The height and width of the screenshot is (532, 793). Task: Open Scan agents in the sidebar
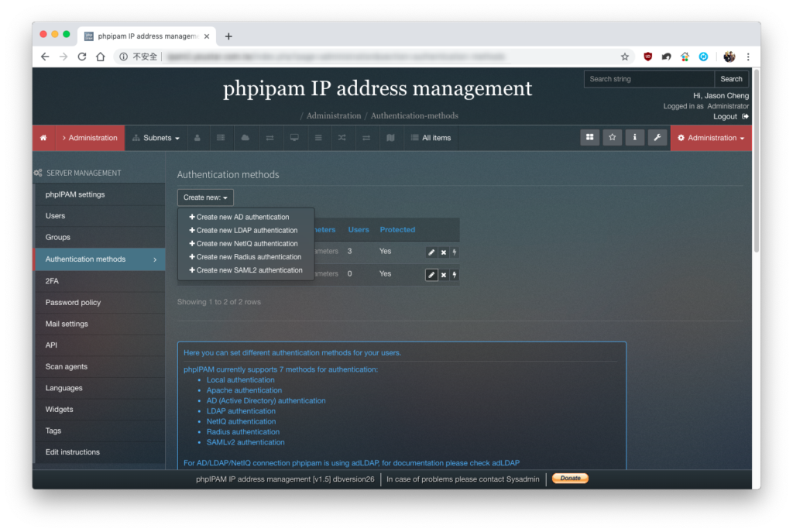click(x=100, y=366)
